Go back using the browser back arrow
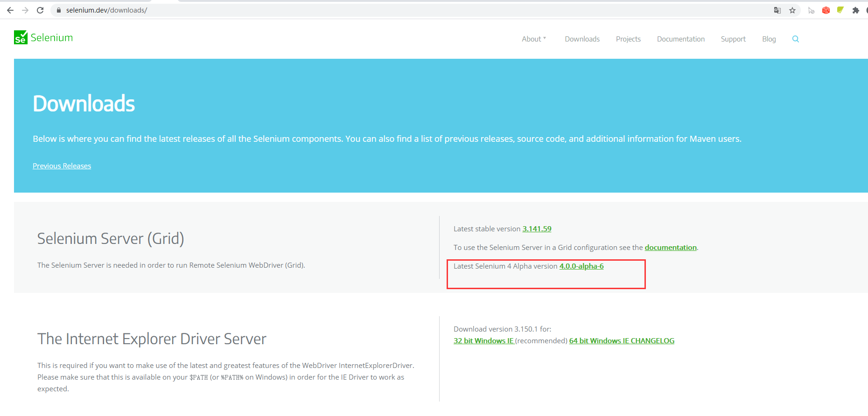 (x=10, y=10)
